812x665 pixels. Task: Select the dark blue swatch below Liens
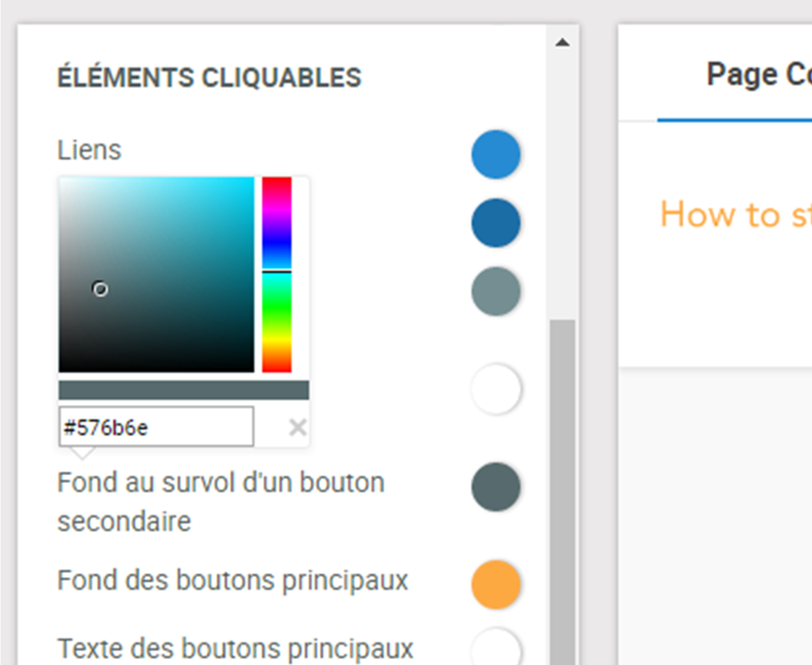pyautogui.click(x=495, y=223)
